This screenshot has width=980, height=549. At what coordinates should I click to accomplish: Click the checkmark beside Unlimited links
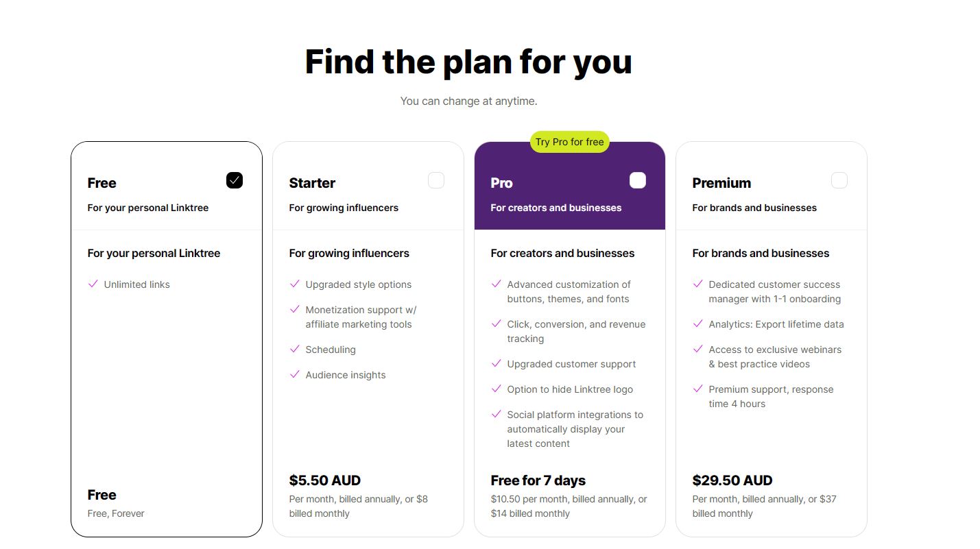tap(93, 284)
